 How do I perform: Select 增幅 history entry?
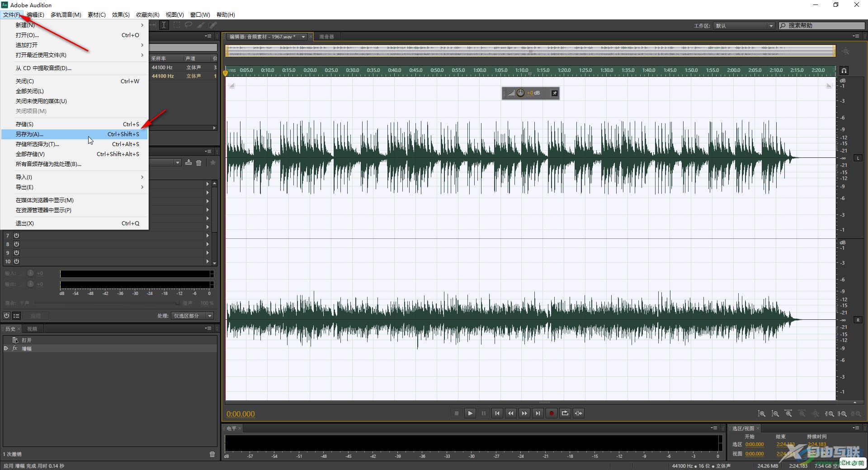(x=110, y=349)
